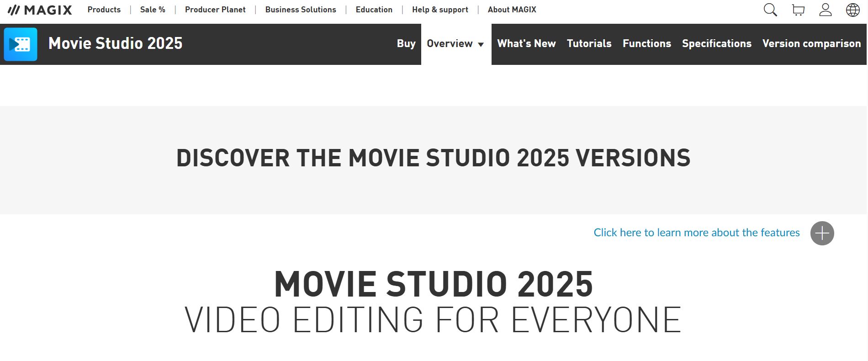
Task: Open the Products menu
Action: [x=104, y=10]
